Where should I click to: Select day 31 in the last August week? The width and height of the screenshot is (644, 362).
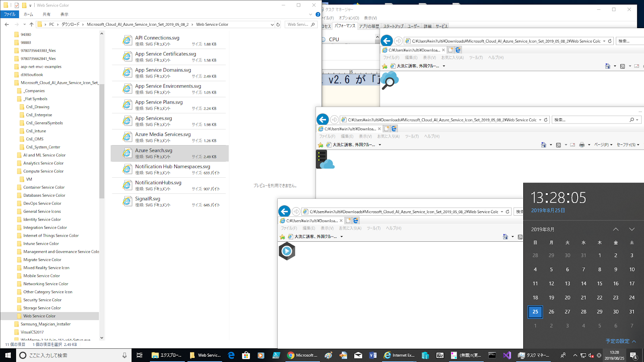tap(632, 312)
